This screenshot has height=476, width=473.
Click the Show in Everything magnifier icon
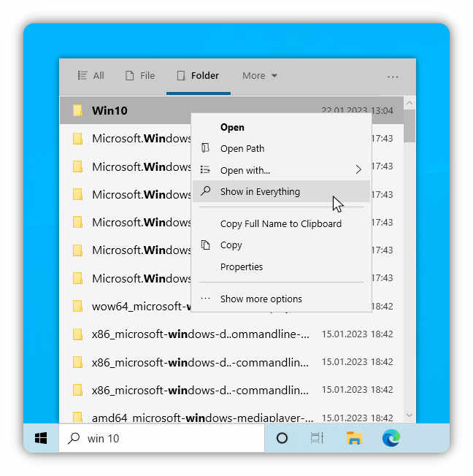tap(206, 191)
